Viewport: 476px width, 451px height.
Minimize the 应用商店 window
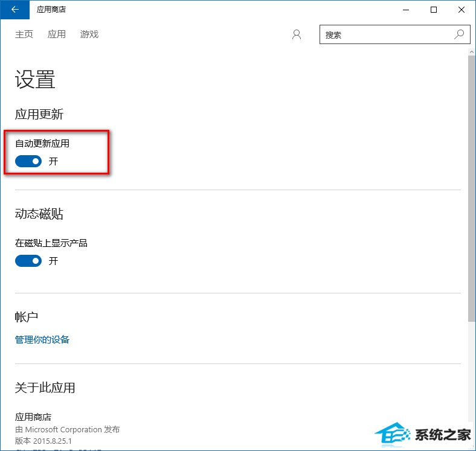point(406,10)
